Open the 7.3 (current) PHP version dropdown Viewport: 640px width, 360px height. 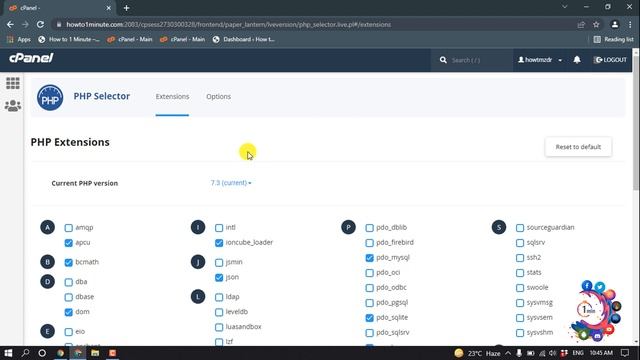pyautogui.click(x=231, y=183)
